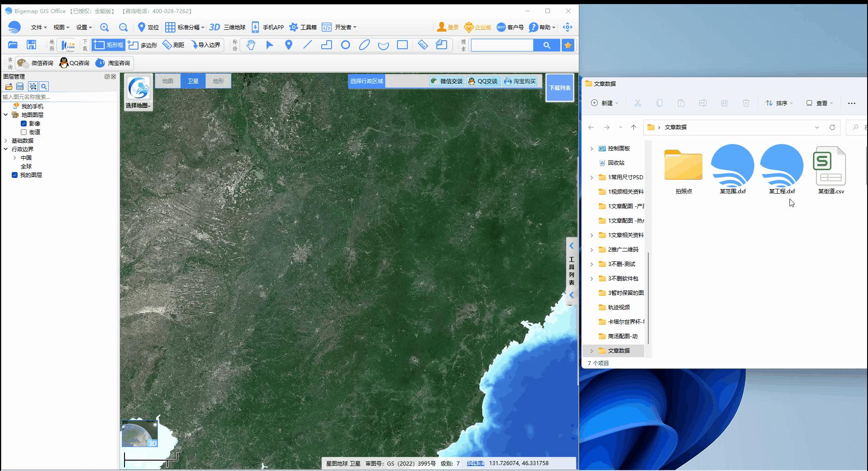Open the 选择地图 dropdown
Screen dimensions: 868x471
coord(138,105)
